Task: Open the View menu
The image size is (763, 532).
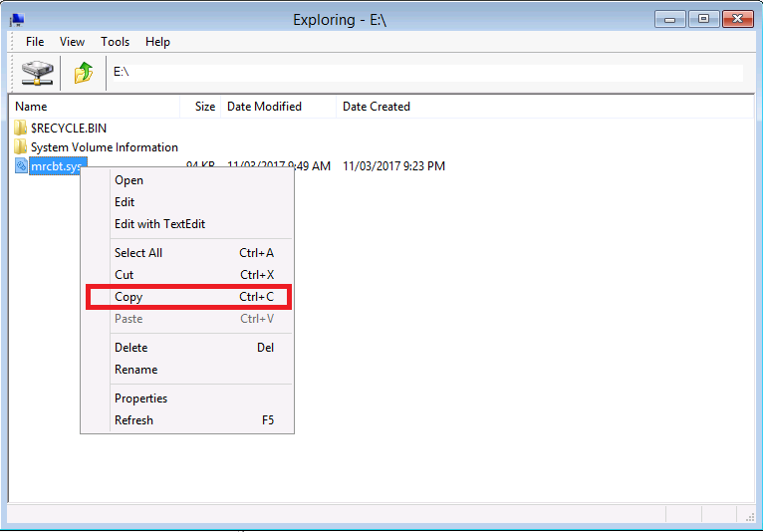Action: click(72, 42)
